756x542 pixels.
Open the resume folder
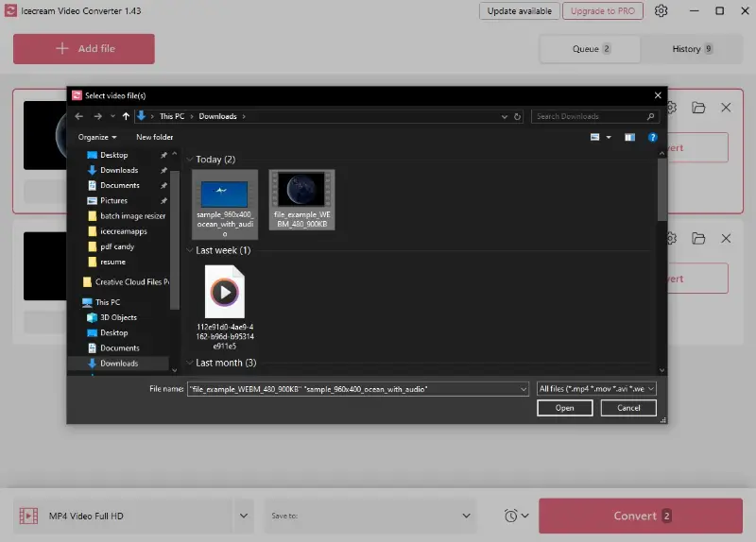(x=112, y=263)
